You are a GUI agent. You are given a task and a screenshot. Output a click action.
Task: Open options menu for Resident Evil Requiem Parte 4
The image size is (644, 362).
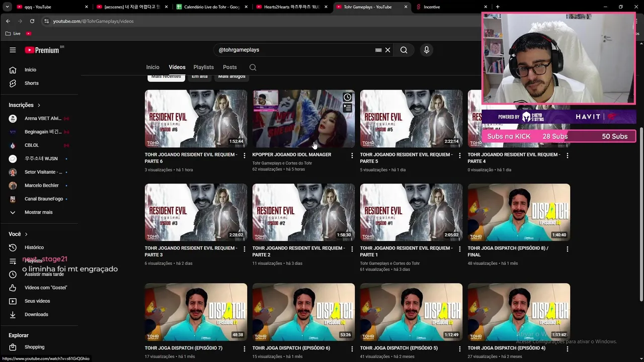coord(568,156)
